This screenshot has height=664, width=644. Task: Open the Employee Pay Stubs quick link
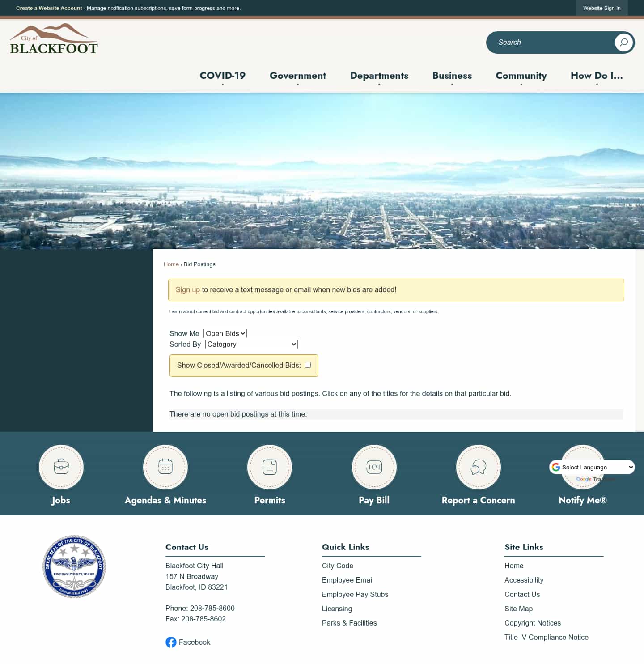[x=355, y=594]
